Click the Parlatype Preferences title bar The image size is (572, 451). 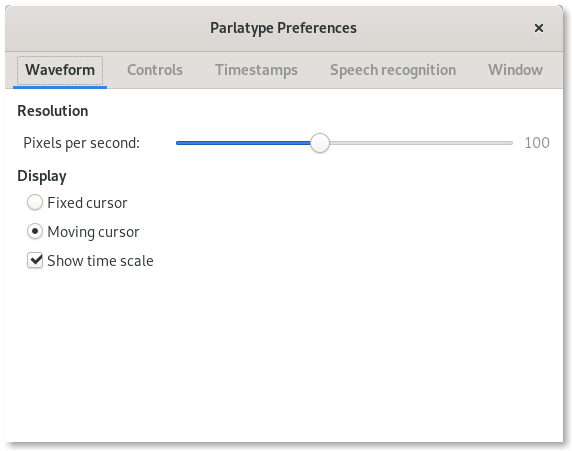click(x=283, y=28)
